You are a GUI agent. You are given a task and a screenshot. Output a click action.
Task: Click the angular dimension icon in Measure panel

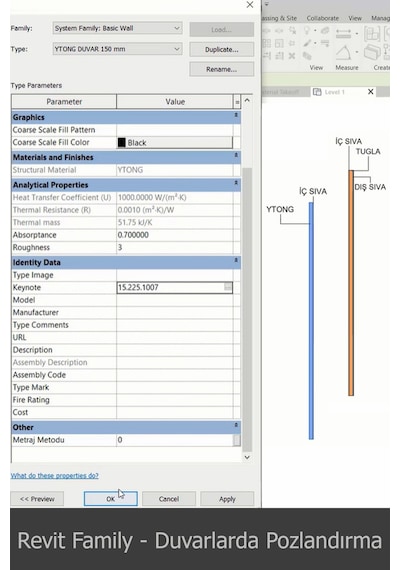coord(343,52)
